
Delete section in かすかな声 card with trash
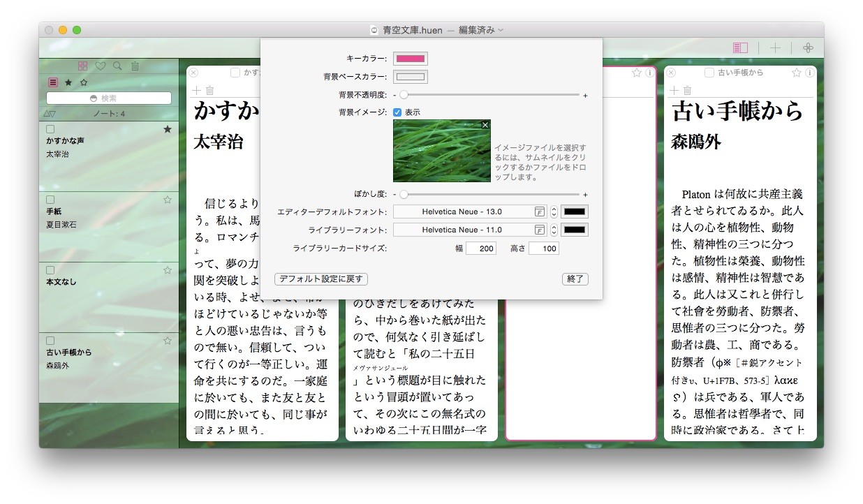(x=210, y=90)
